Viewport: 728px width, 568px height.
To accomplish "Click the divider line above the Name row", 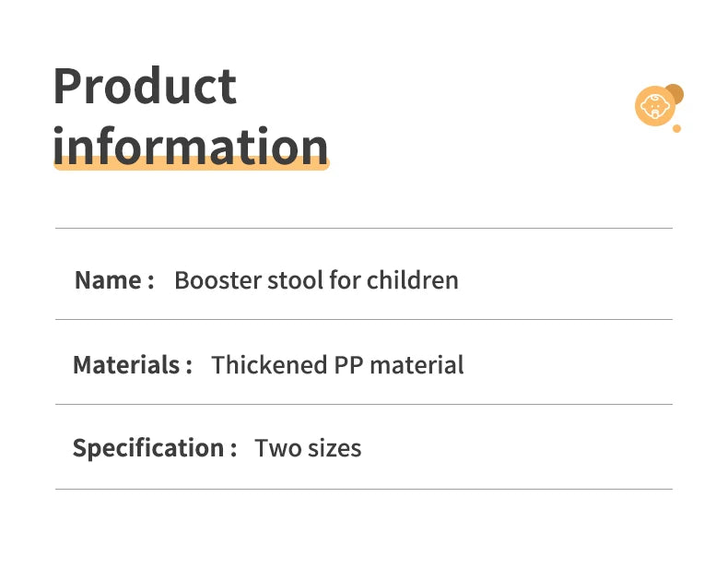I will pos(364,228).
